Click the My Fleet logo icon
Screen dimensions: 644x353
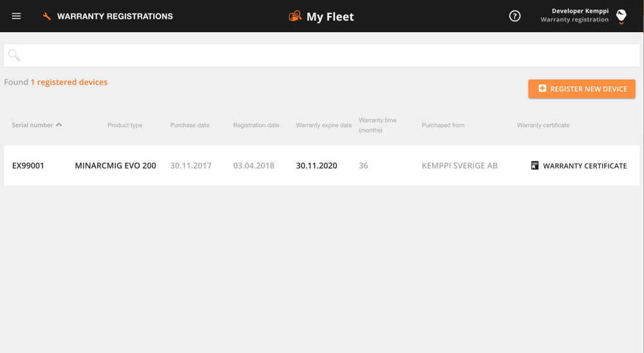click(x=295, y=16)
